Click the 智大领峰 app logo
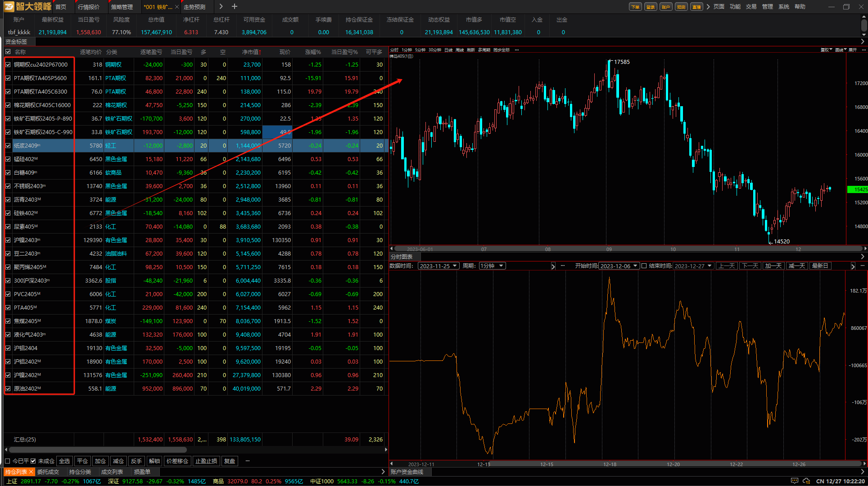 pos(28,6)
